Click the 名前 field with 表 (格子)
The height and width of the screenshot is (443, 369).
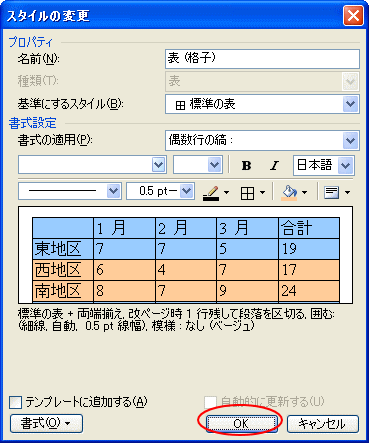262,59
